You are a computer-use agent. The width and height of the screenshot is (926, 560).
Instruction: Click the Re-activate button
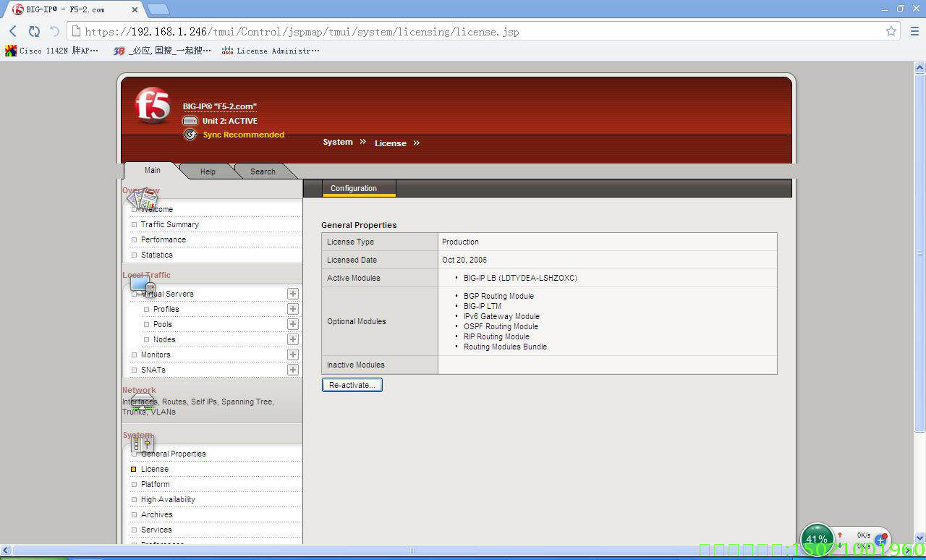[352, 385]
